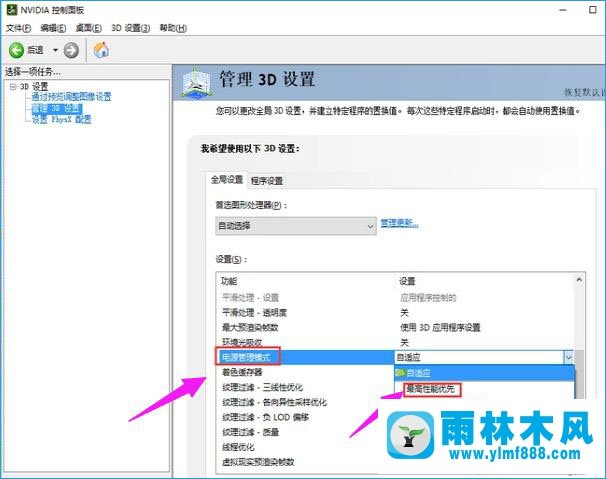The image size is (606, 479).
Task: Select the 电源管理模式 row
Action: pyautogui.click(x=305, y=357)
